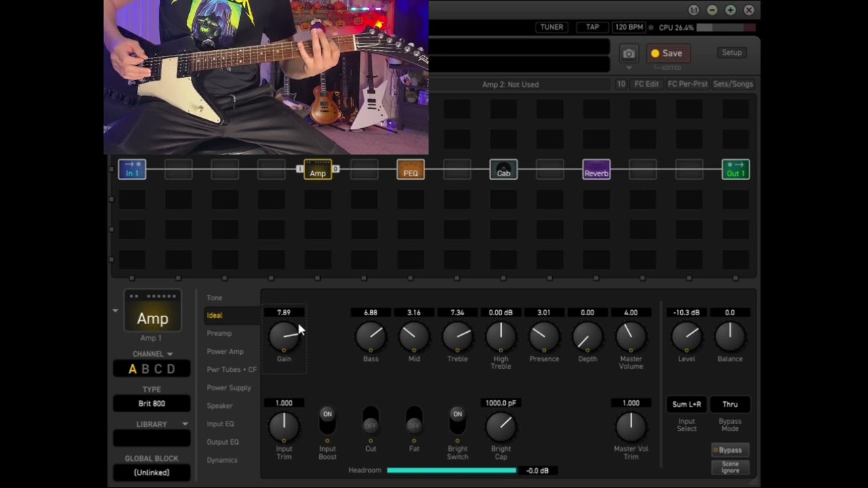This screenshot has height=488, width=868.
Task: Click the Balance knob
Action: point(730,336)
